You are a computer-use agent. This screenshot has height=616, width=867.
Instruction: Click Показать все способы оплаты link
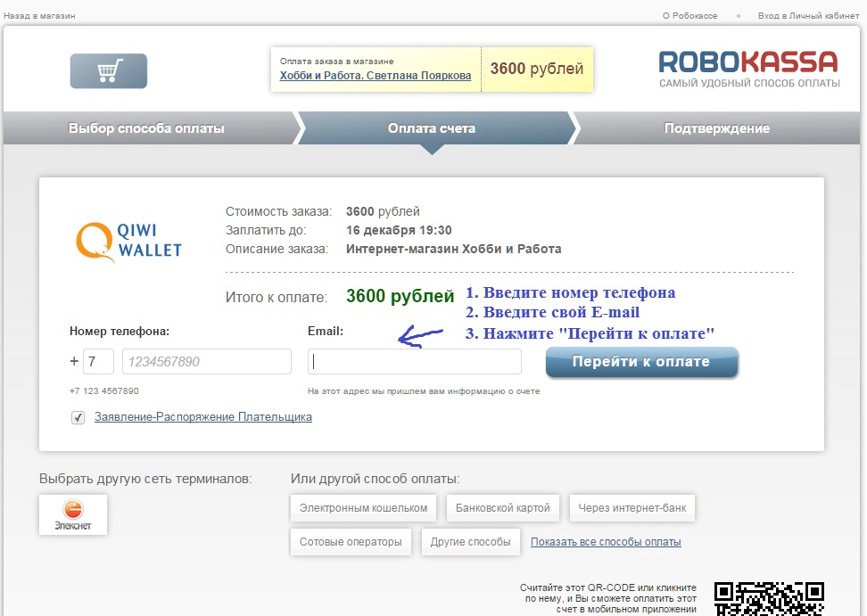click(x=606, y=542)
